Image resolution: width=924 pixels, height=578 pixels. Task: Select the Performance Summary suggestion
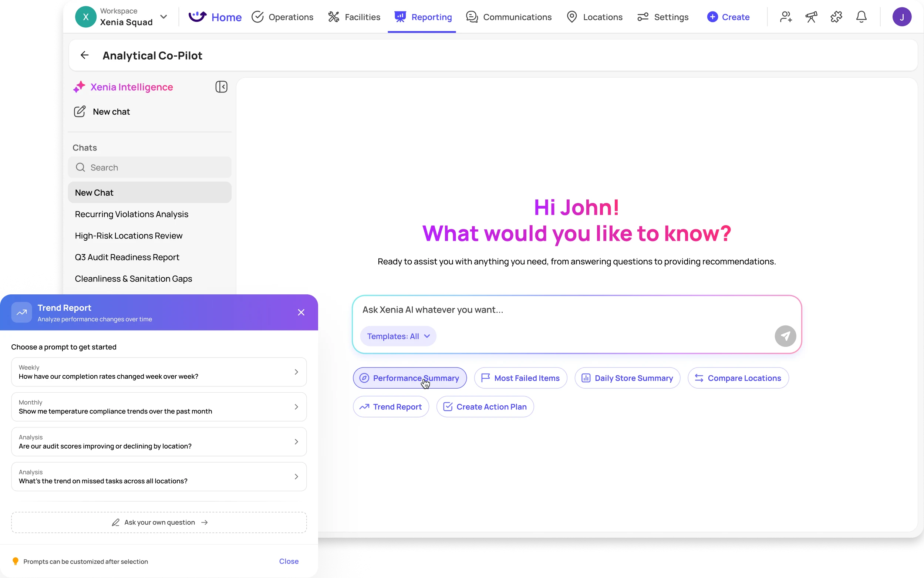[x=409, y=378]
